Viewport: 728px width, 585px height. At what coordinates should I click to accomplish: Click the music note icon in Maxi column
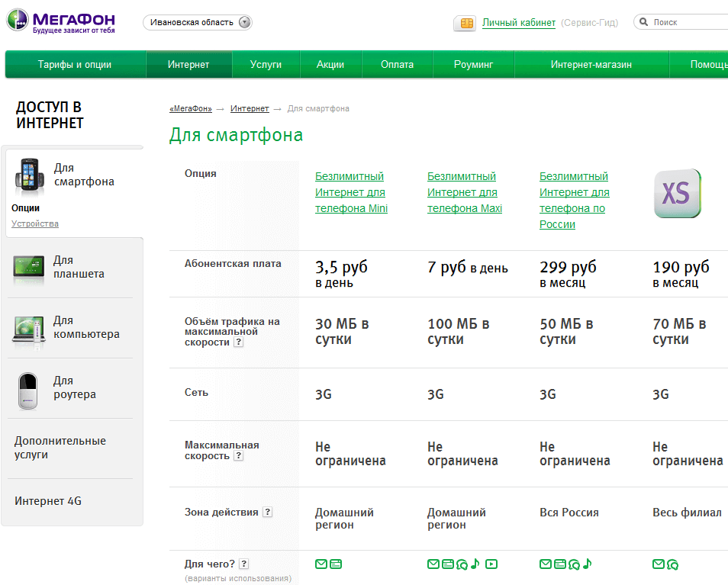pyautogui.click(x=475, y=564)
